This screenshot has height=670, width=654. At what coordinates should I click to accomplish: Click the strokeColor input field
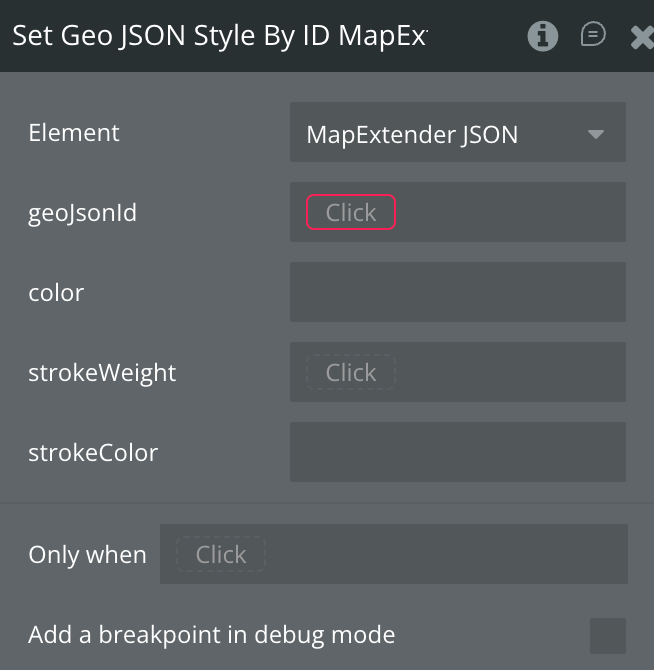[457, 452]
